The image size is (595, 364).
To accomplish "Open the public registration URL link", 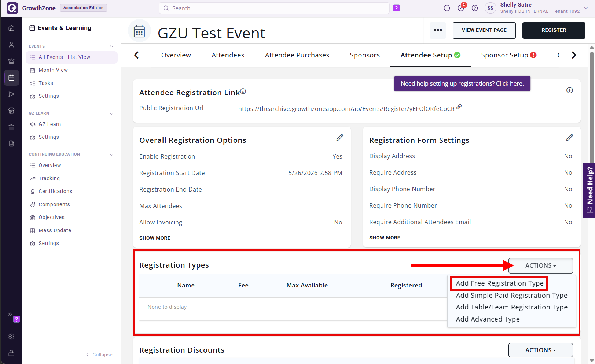I will point(346,109).
